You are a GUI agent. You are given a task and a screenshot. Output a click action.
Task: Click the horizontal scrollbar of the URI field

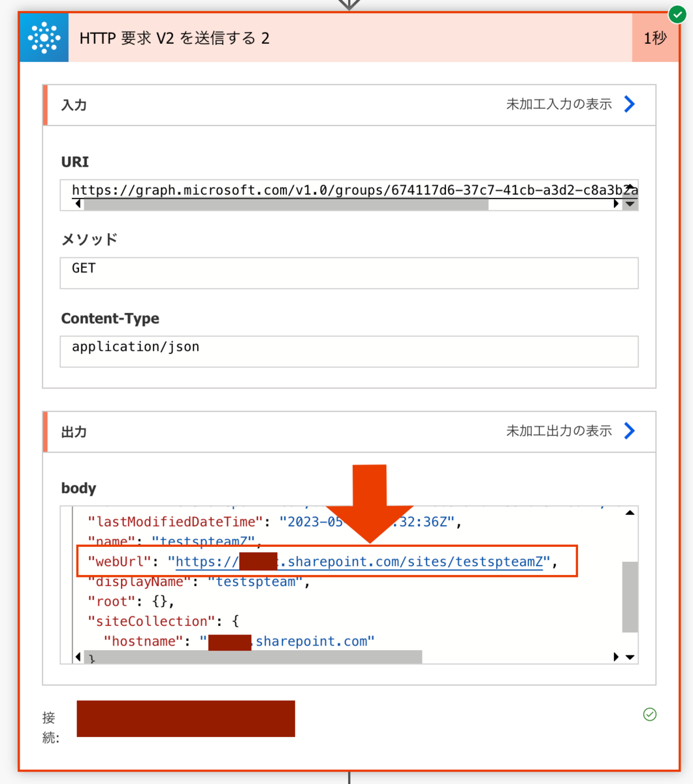(x=286, y=204)
